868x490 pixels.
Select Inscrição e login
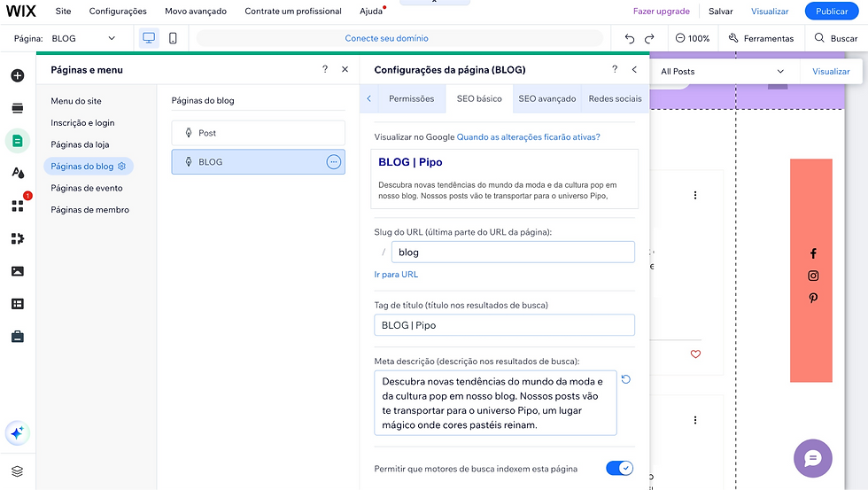coord(82,123)
